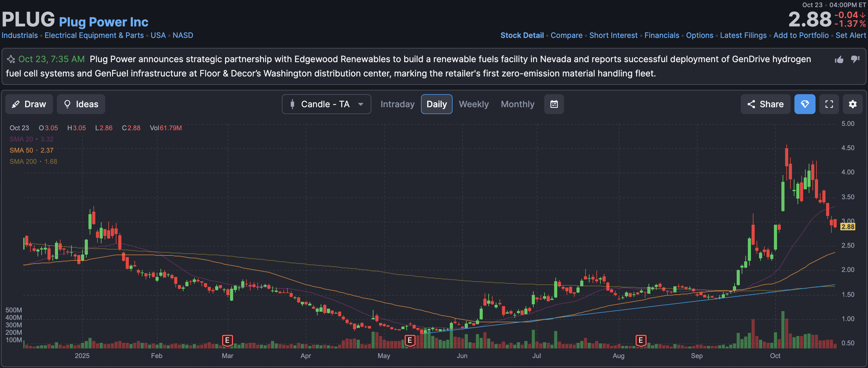The image size is (868, 368).
Task: Switch to the Monthly timeframe
Action: [x=517, y=104]
